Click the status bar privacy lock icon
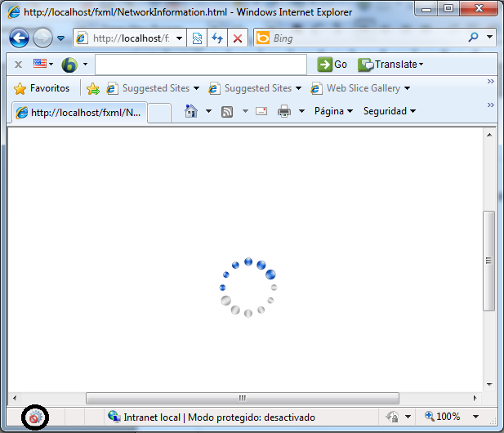The width and height of the screenshot is (504, 433). pyautogui.click(x=393, y=417)
